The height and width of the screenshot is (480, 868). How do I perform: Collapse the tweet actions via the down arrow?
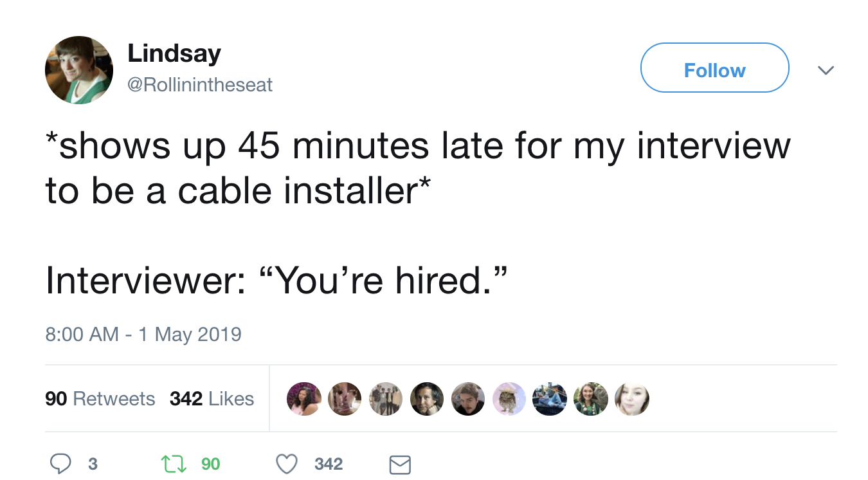point(826,69)
